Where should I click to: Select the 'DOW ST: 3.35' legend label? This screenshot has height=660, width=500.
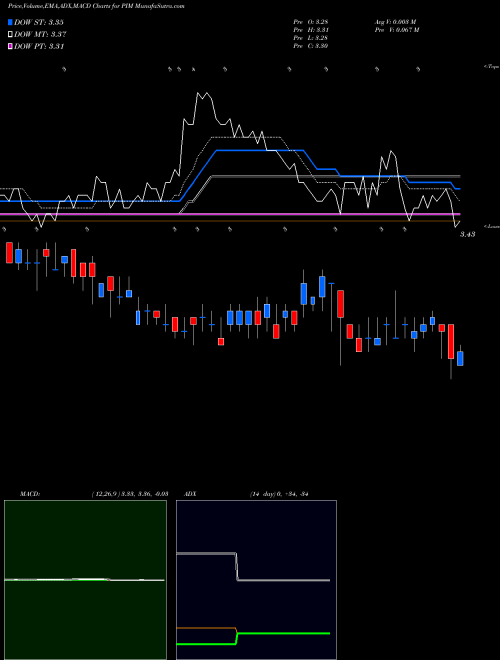pos(39,22)
